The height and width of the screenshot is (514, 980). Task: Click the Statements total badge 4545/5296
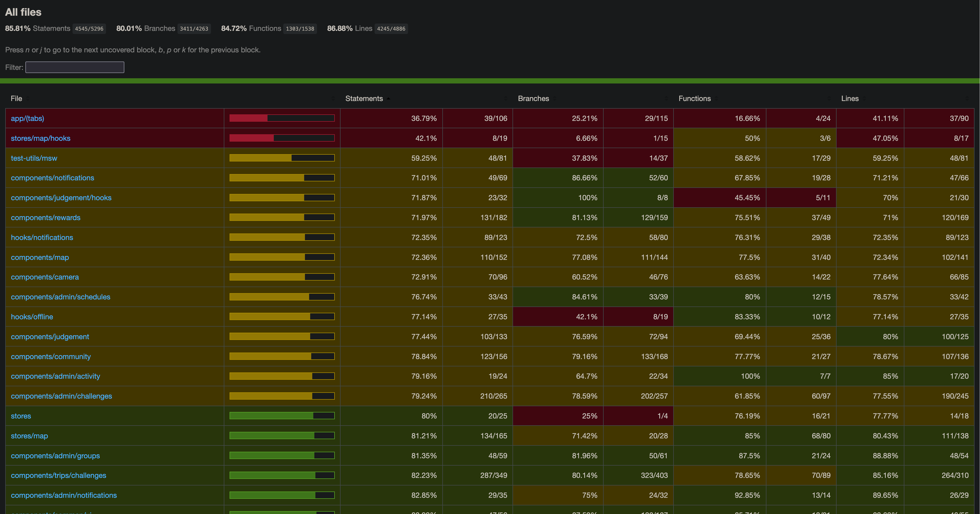tap(89, 29)
